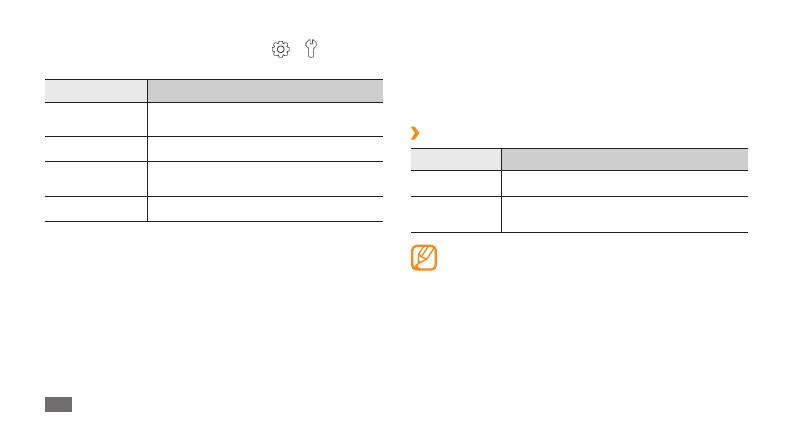Image resolution: width=794 pixels, height=431 pixels.
Task: Click second row's narrow cell in the four-row table
Action: pos(96,149)
